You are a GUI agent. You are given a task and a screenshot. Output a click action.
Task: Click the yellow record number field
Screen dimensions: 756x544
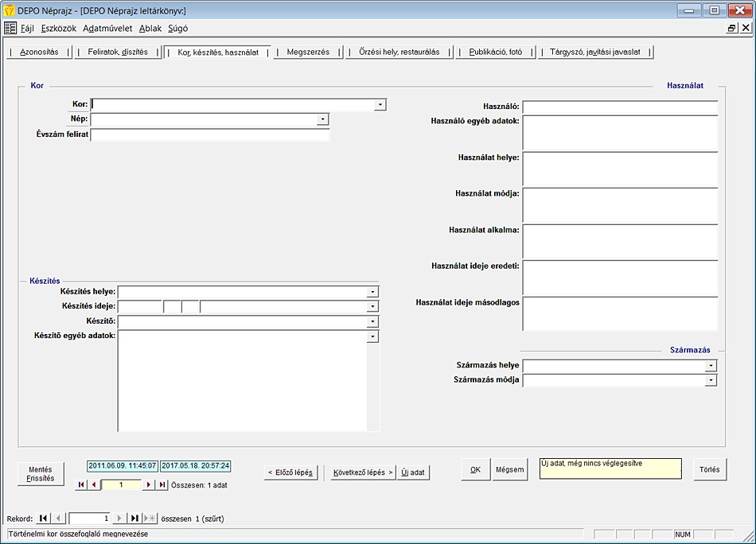click(122, 484)
